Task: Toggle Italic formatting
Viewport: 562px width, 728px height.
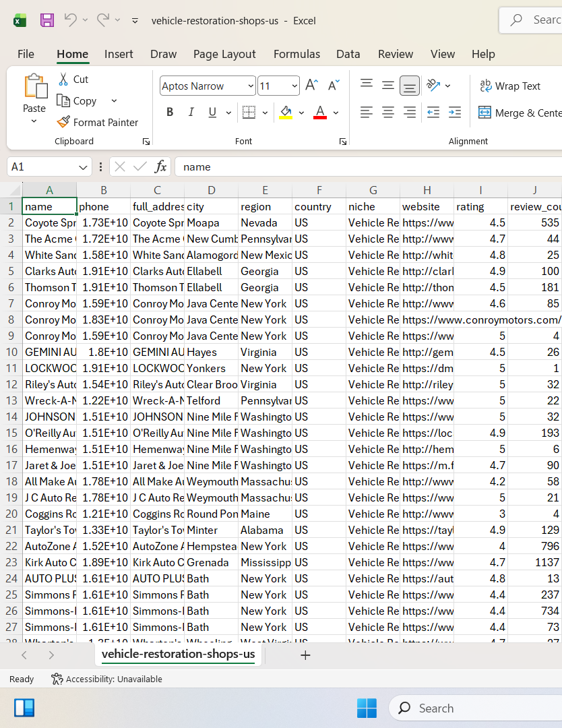Action: 191,113
